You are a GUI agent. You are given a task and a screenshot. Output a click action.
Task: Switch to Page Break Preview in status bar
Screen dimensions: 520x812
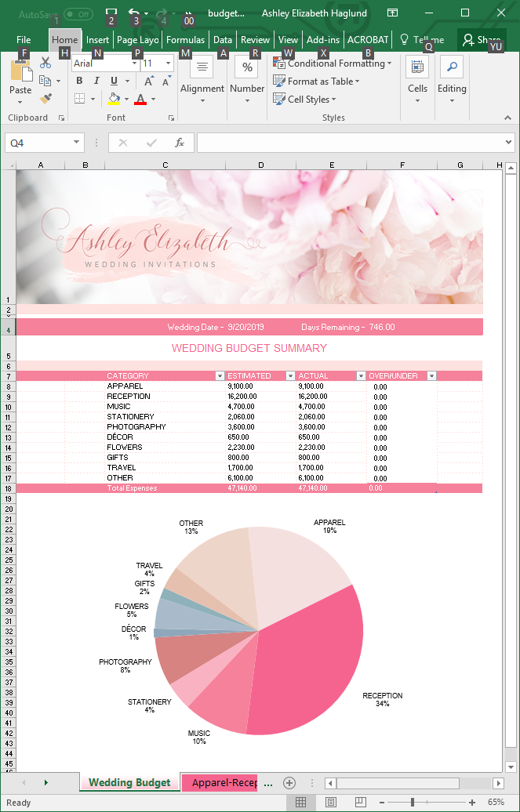tap(360, 802)
